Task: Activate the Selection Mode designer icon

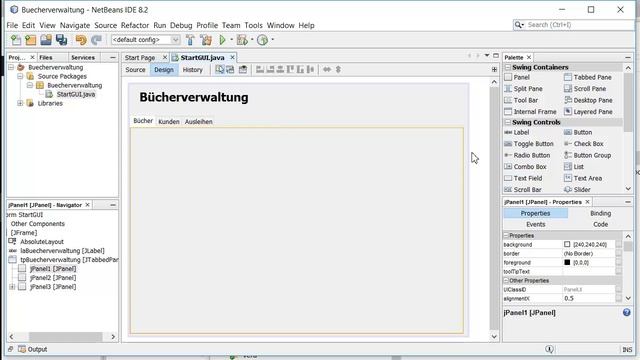Action: 220,69
